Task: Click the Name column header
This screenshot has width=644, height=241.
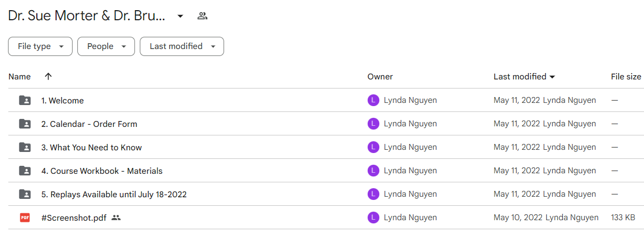Action: [20, 77]
